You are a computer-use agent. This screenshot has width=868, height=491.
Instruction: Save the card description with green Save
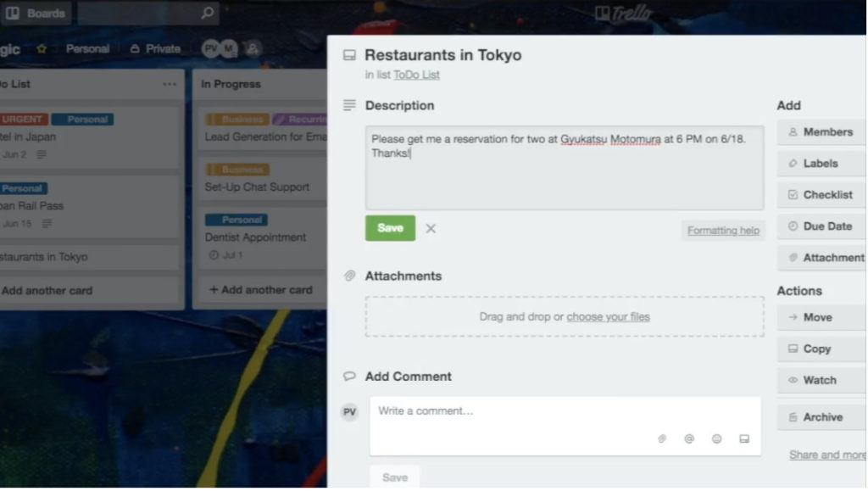[x=390, y=228]
